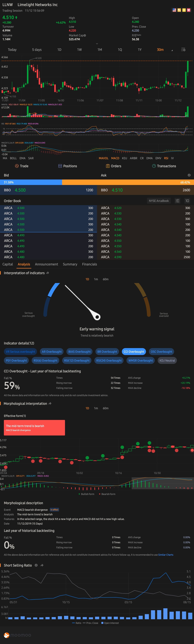Tap the MACD bearish divergence red card
This screenshot has height=644, width=194.
[34, 428]
